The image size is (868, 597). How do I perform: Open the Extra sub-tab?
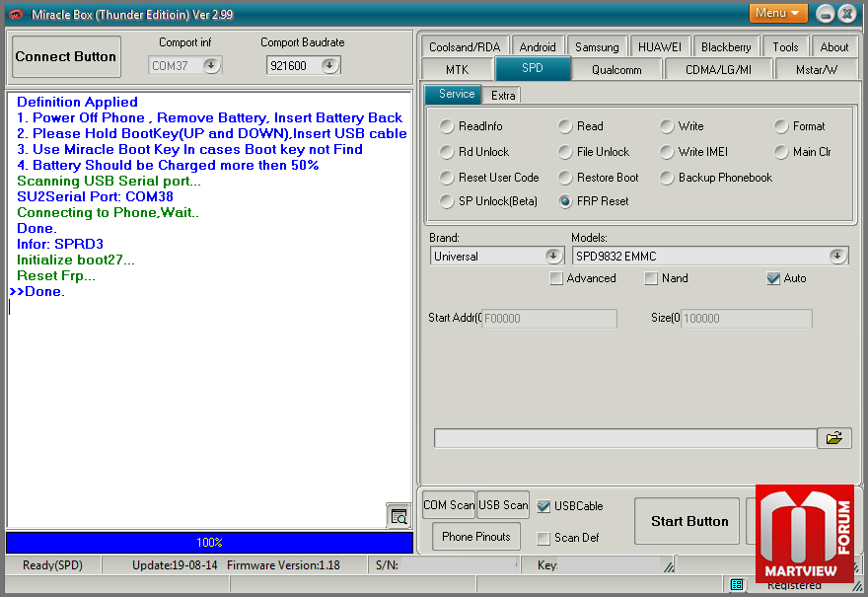coord(503,95)
